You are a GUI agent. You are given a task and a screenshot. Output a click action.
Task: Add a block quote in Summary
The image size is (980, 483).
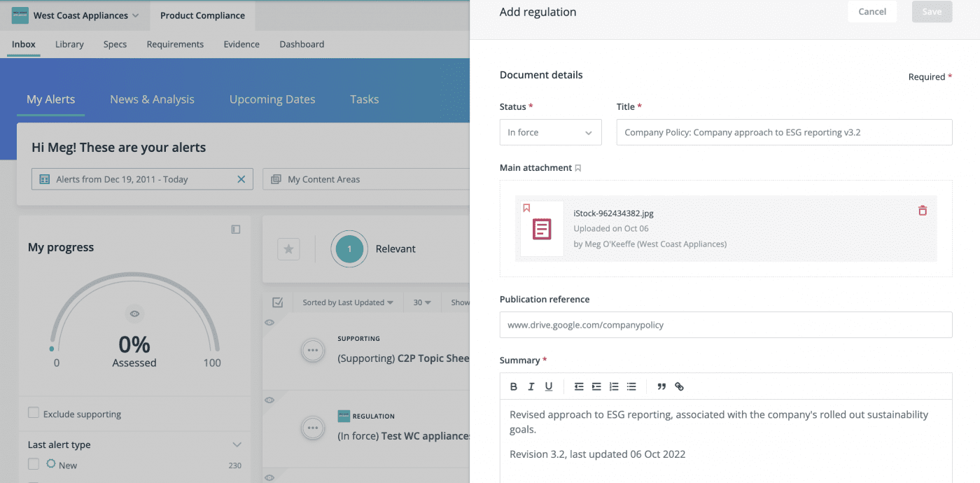pos(661,386)
